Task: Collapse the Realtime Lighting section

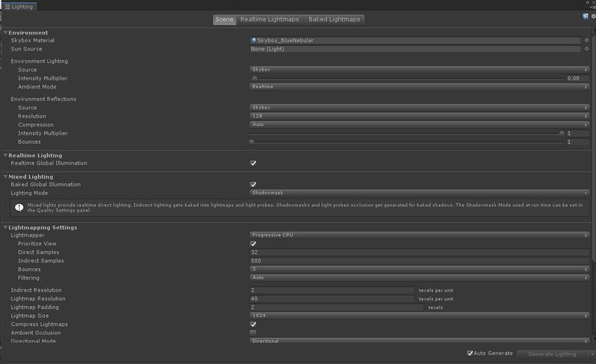Action: (6, 156)
